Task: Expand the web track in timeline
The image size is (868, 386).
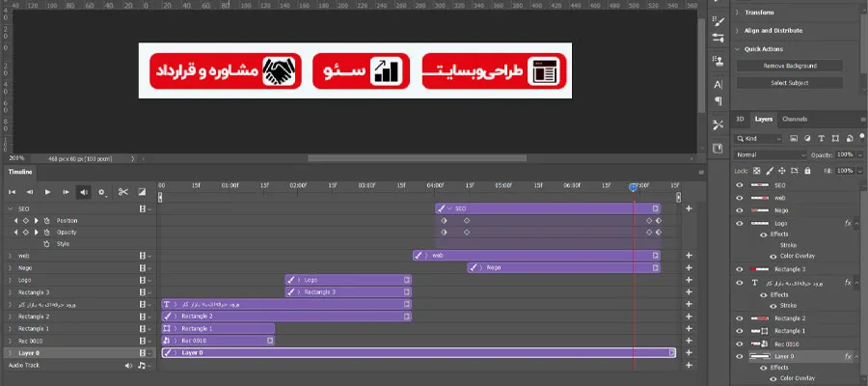Action: coord(10,256)
